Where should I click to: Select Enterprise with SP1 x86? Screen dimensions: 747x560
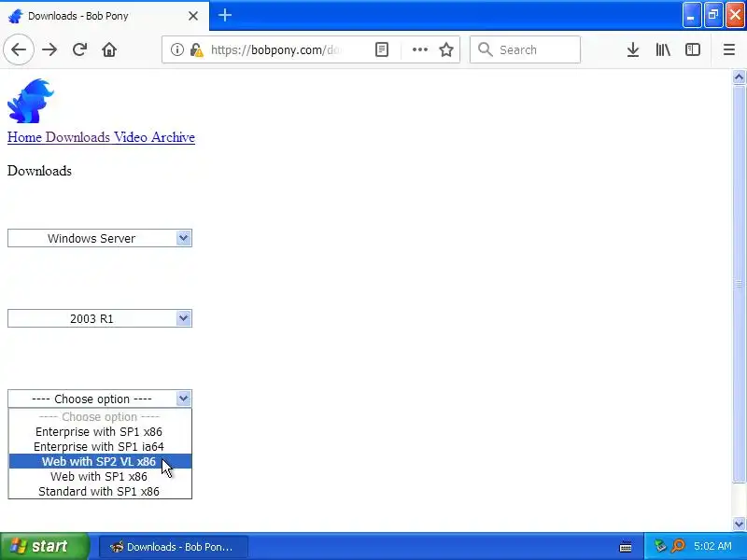100,431
